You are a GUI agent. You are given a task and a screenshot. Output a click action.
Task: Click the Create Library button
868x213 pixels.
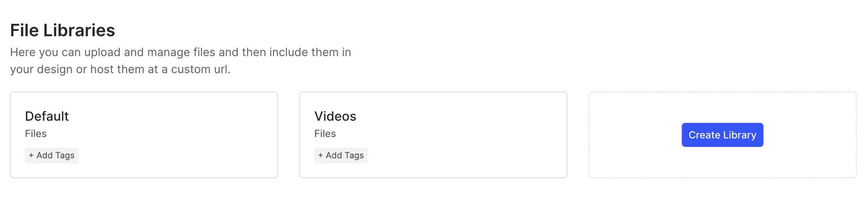722,135
